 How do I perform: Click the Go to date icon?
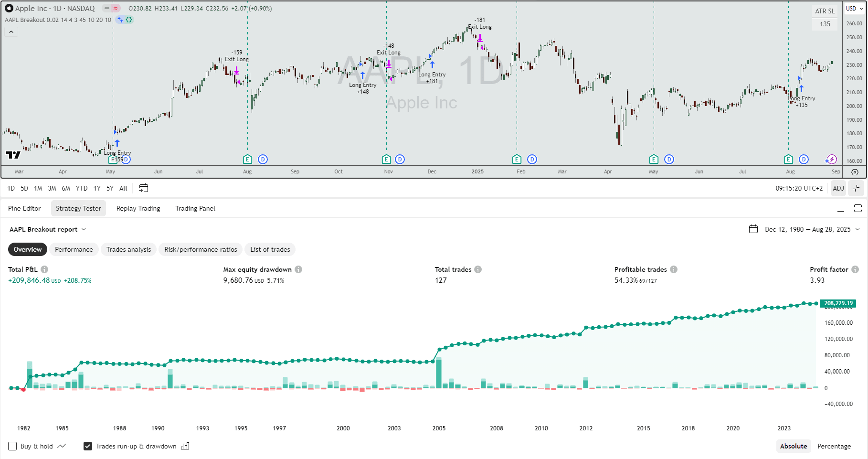point(143,188)
